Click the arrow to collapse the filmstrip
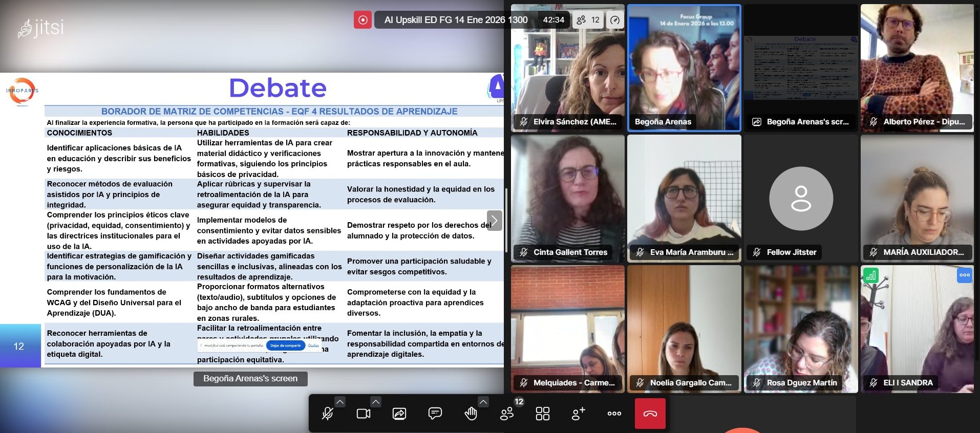This screenshot has height=433, width=980. [x=494, y=221]
